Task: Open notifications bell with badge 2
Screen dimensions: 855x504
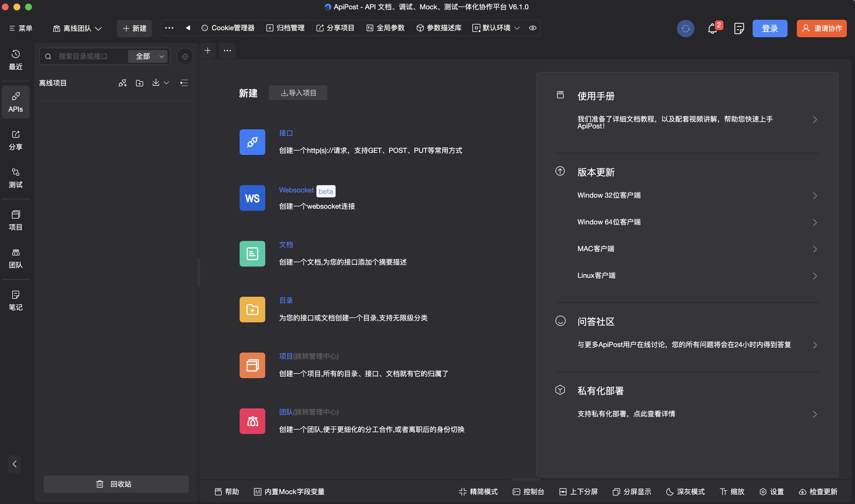Action: 712,28
